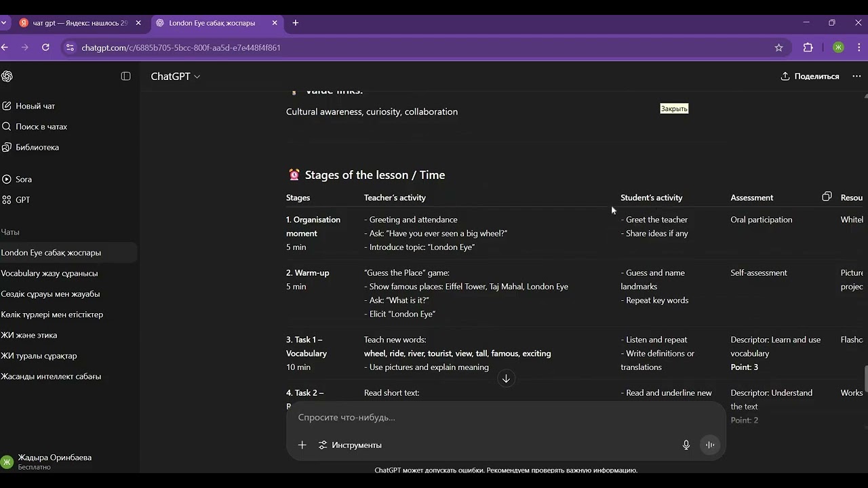
Task: Open the Инструменты tools menu
Action: pyautogui.click(x=350, y=445)
